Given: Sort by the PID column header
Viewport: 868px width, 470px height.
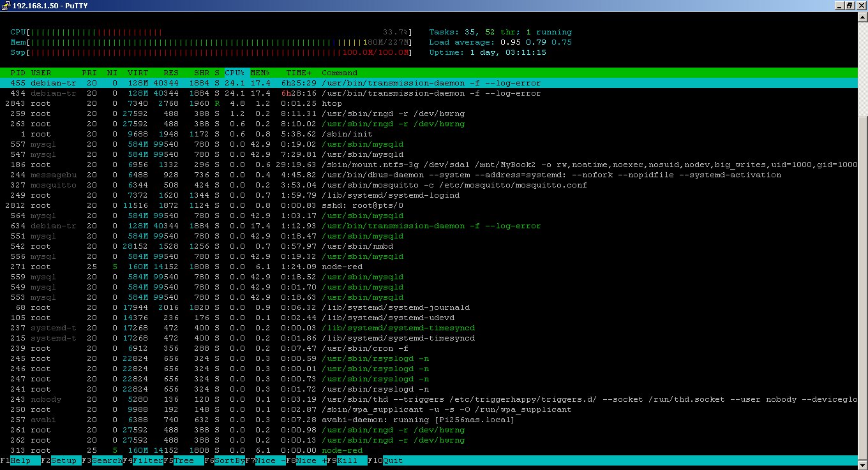Looking at the screenshot, I should (x=18, y=73).
